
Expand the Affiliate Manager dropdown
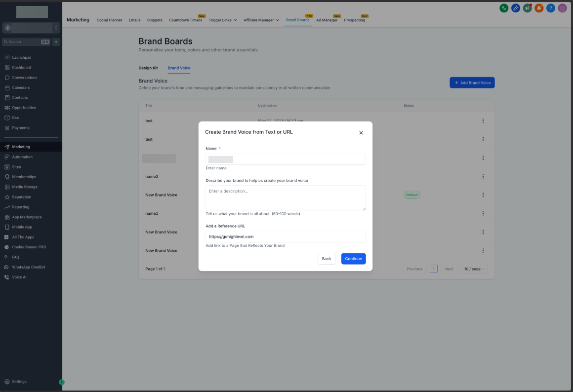[x=261, y=20]
